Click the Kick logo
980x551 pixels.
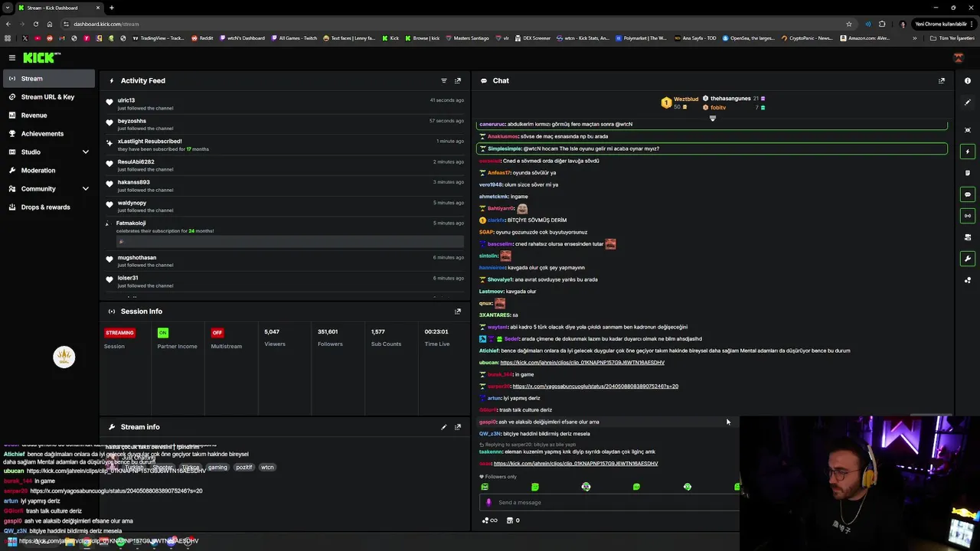coord(41,57)
